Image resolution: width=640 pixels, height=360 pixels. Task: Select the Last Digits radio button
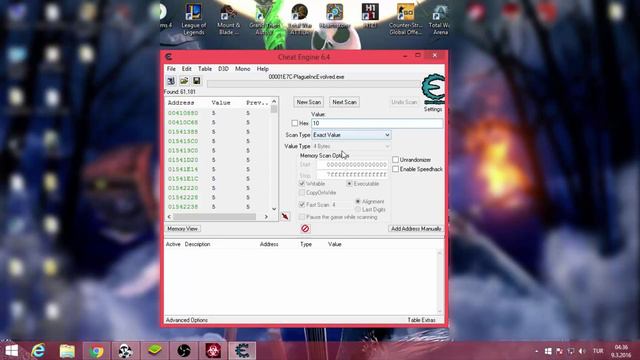(358, 209)
